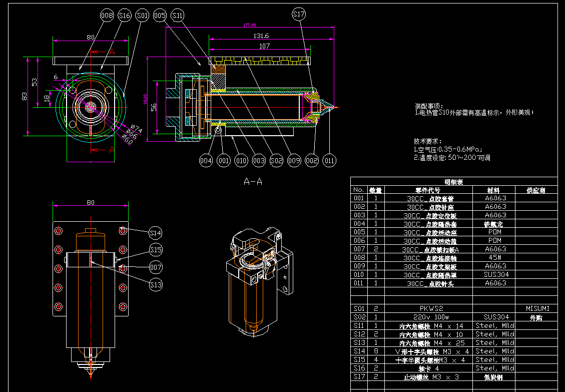Select the 明细表 table title
This screenshot has width=565, height=392.
[454, 182]
